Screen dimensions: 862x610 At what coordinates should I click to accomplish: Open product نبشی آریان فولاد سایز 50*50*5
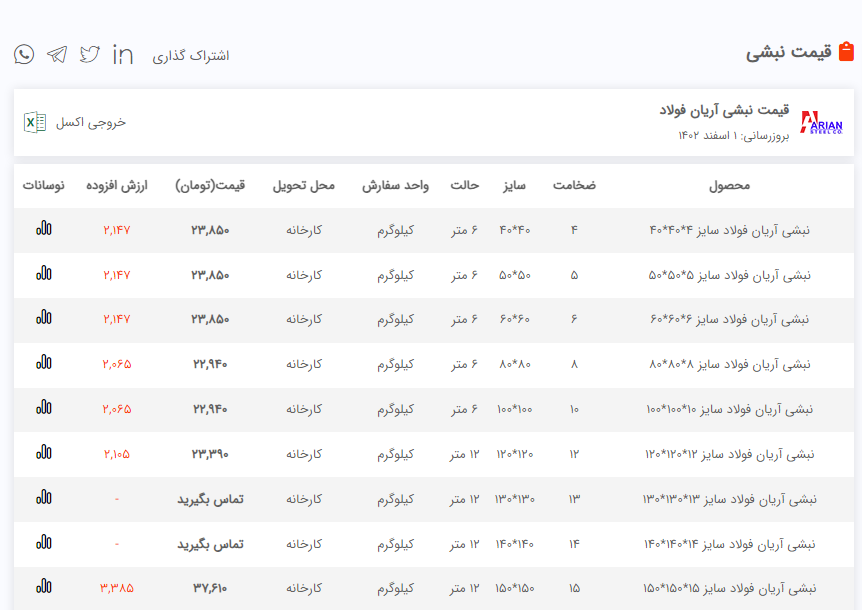729,274
